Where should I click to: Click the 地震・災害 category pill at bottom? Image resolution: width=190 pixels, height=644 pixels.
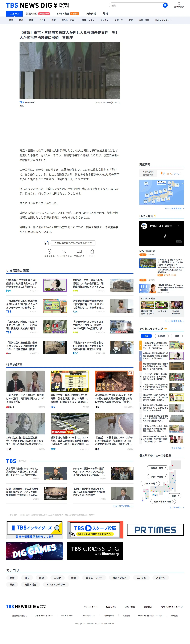pyautogui.click(x=30, y=584)
